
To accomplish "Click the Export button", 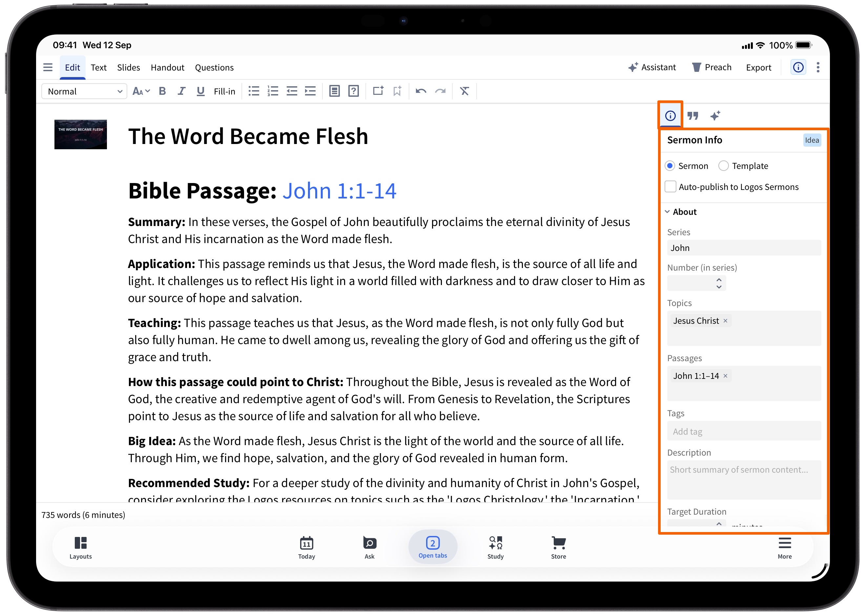I will pos(759,68).
